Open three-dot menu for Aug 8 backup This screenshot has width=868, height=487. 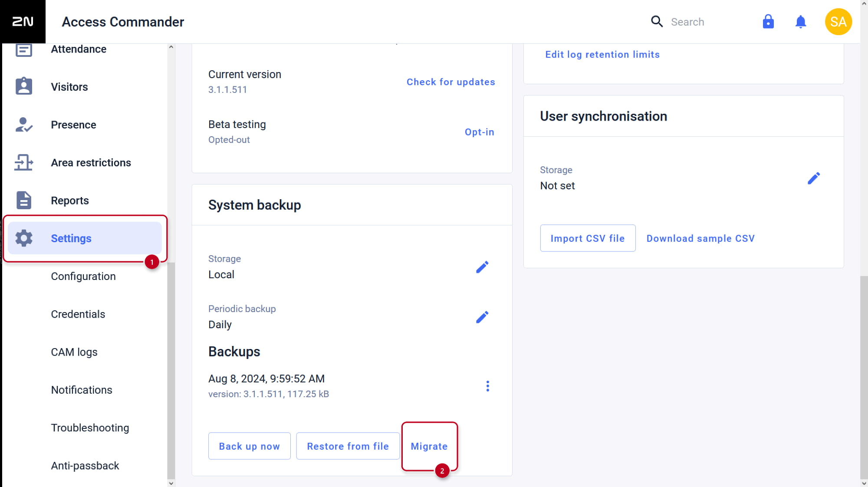(488, 386)
